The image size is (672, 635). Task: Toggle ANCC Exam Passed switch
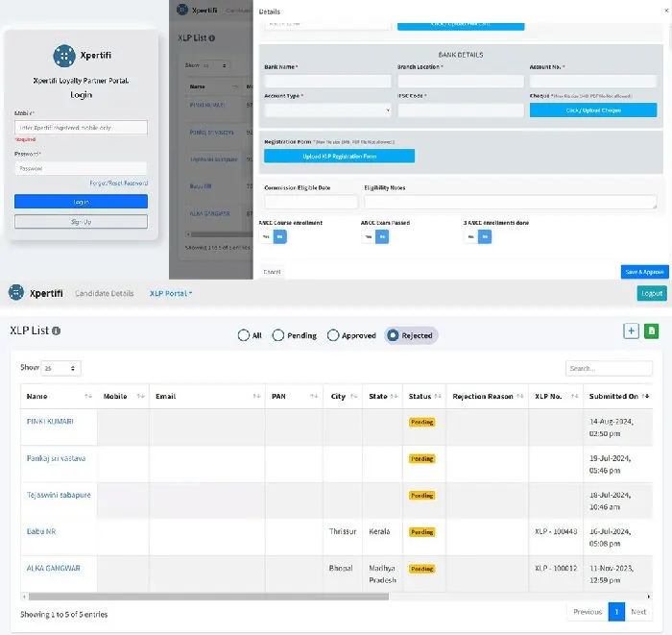point(375,236)
